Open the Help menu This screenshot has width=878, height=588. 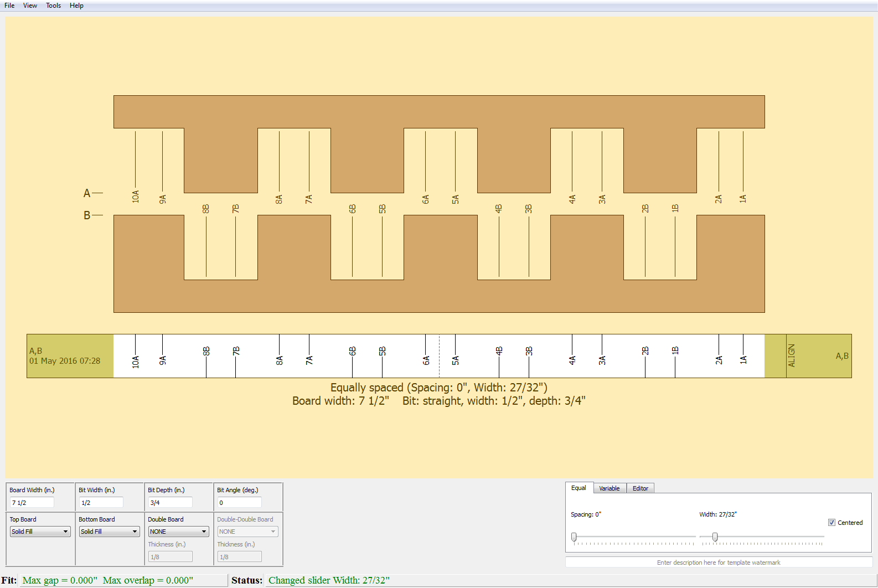76,6
